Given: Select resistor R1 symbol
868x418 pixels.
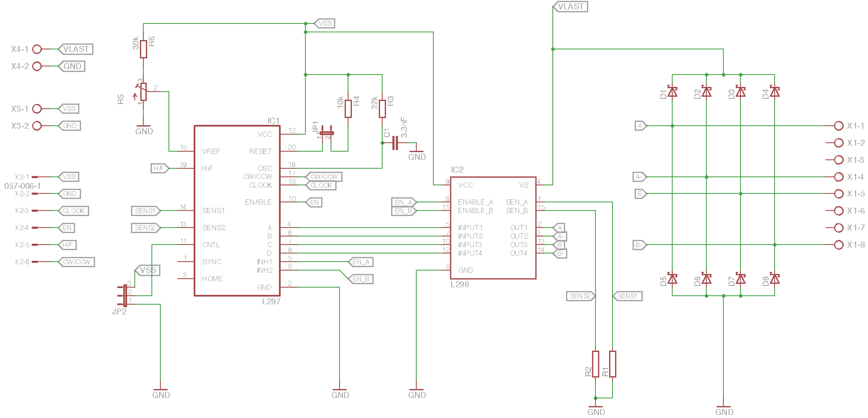Looking at the screenshot, I should tap(613, 364).
